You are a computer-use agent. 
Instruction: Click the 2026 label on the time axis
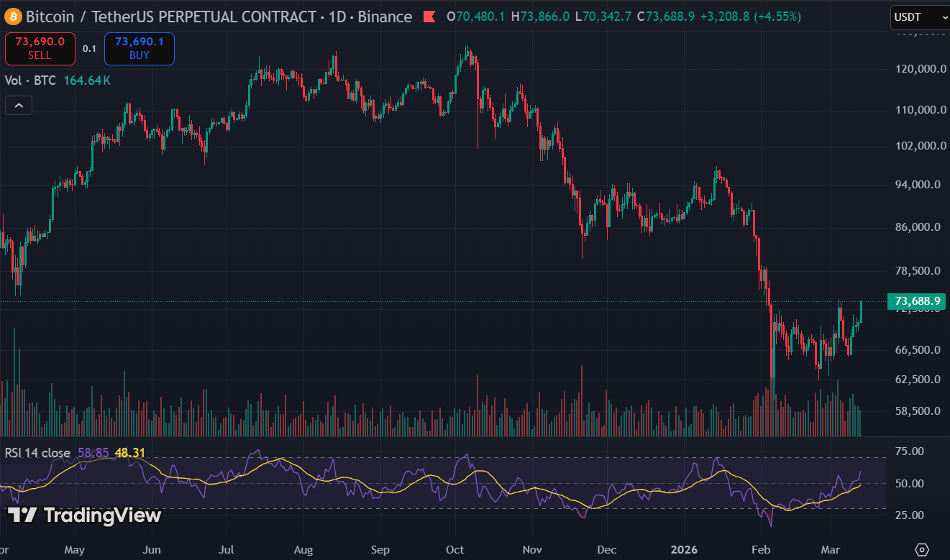(683, 549)
